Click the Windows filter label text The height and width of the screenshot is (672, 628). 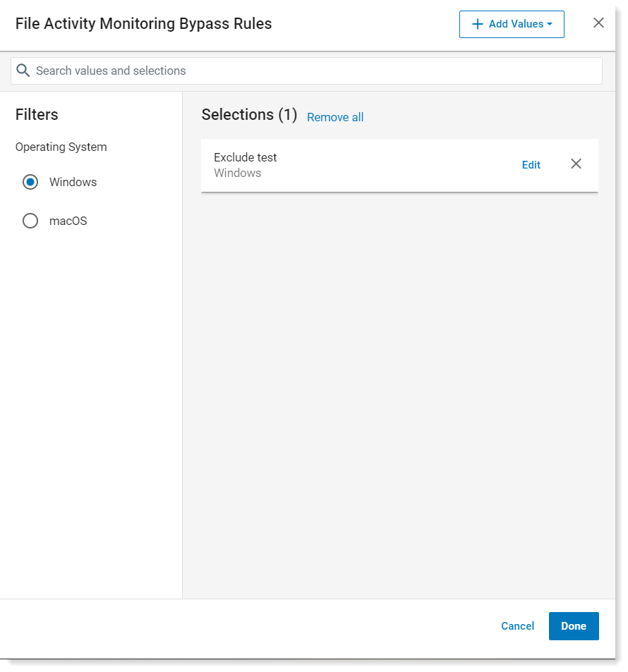(73, 182)
